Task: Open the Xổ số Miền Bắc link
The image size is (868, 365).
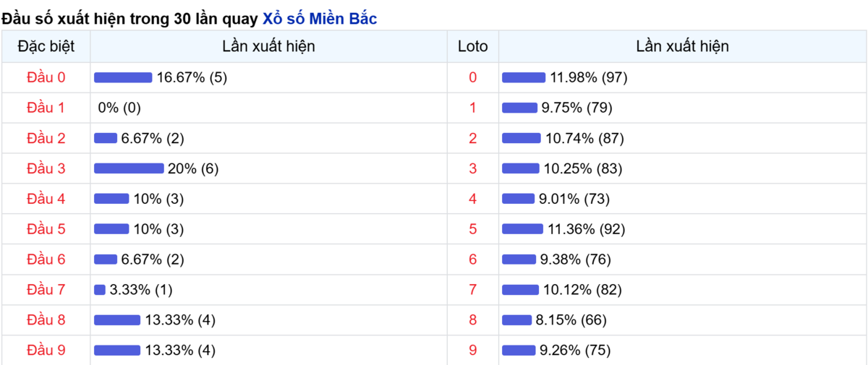Action: [x=319, y=20]
